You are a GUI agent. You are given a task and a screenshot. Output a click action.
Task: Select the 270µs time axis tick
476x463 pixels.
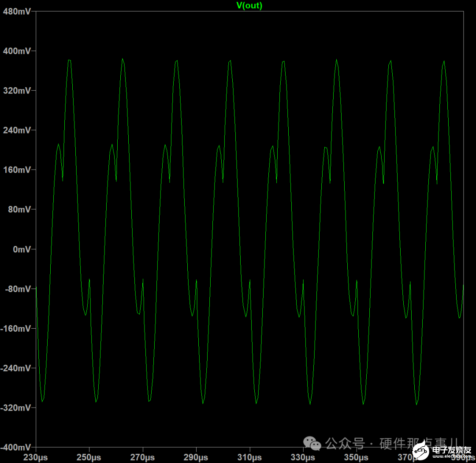click(x=143, y=457)
